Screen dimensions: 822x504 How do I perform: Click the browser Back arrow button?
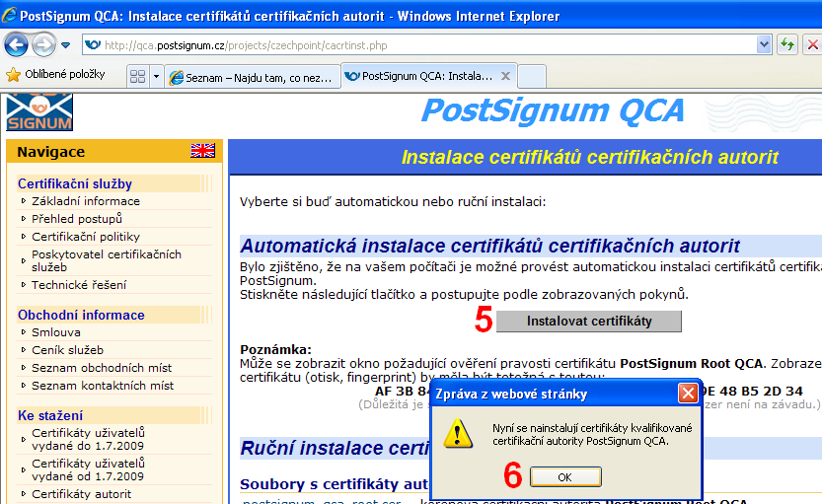[x=16, y=45]
